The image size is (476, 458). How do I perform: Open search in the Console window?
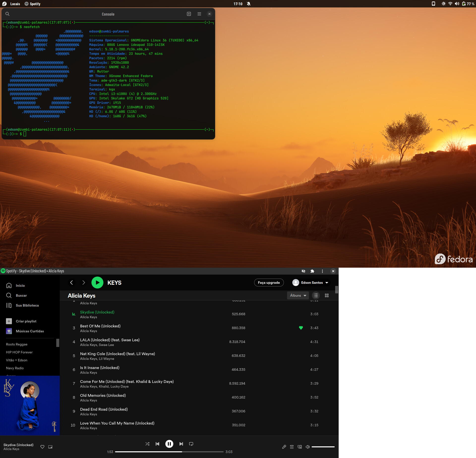(x=7, y=14)
